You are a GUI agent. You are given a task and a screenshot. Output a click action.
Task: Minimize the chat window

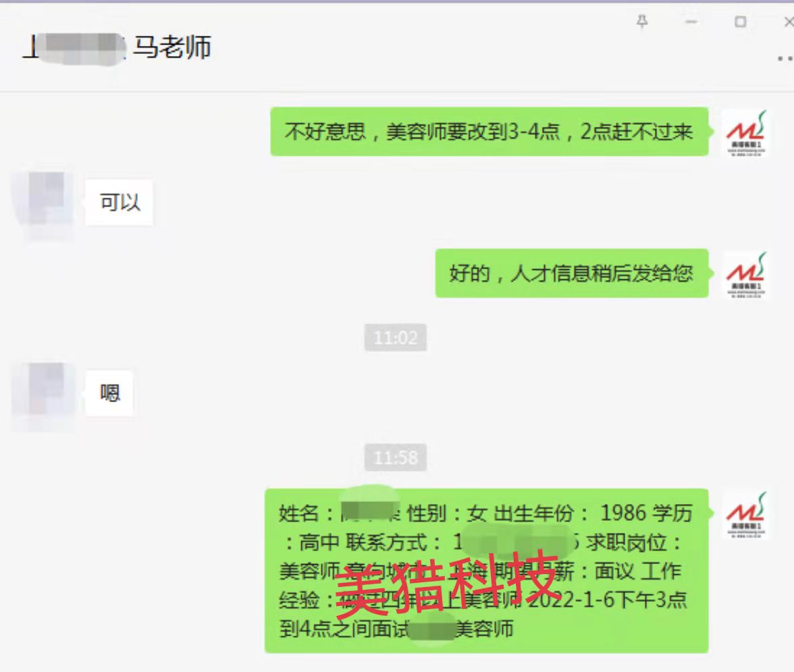[x=691, y=22]
